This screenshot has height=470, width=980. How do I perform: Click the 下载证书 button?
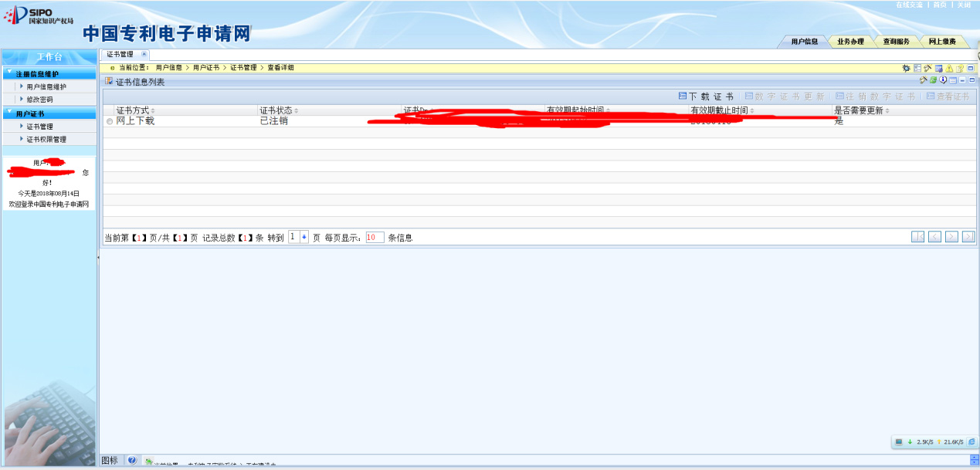coord(706,96)
